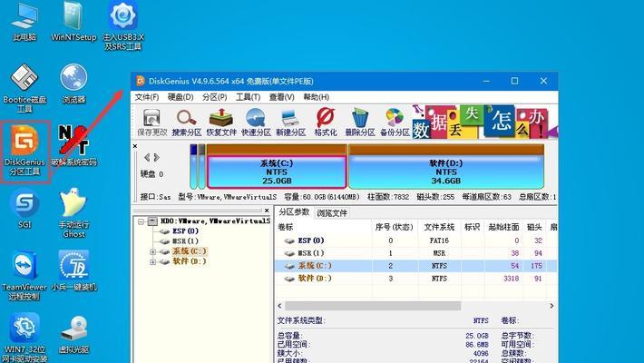Expand 软件(D:) node in tree
The image size is (644, 363).
coord(152,262)
